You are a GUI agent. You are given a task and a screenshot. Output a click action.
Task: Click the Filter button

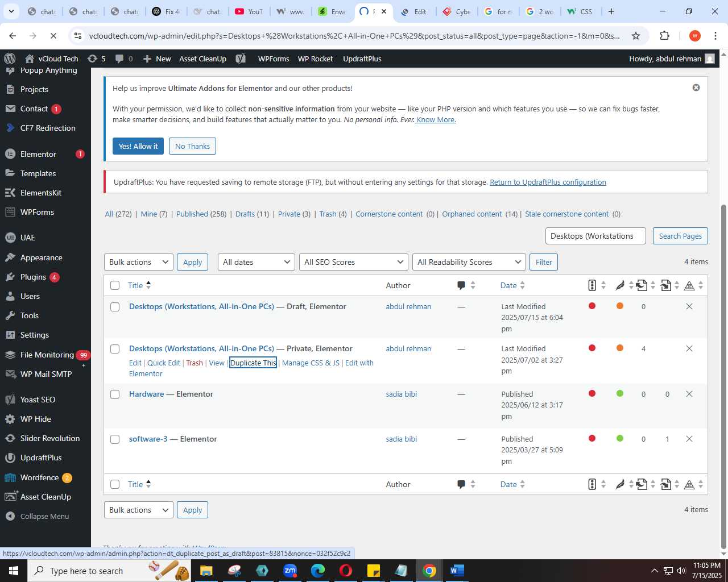544,262
